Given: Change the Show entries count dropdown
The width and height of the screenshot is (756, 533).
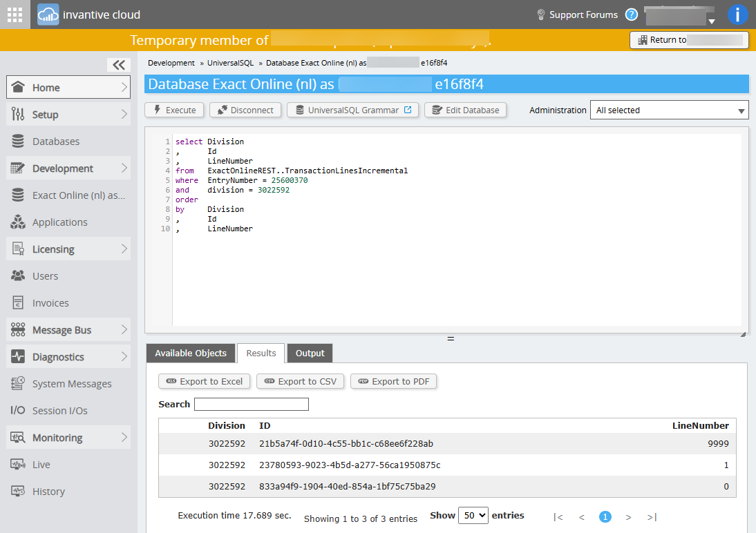Looking at the screenshot, I should tap(474, 516).
